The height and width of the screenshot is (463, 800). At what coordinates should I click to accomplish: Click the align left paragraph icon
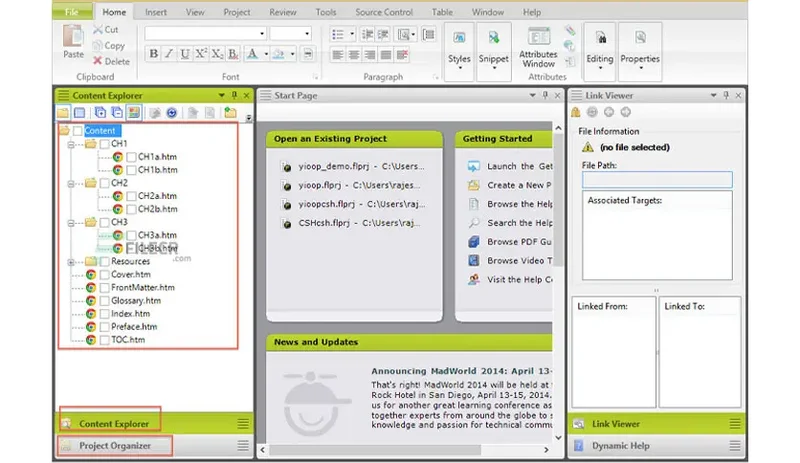tap(337, 55)
